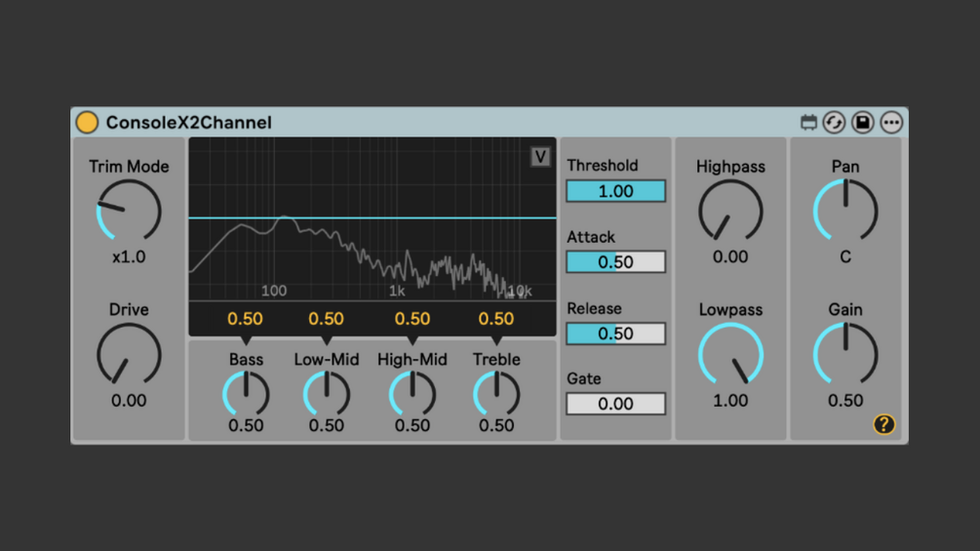The height and width of the screenshot is (551, 980).
Task: Click the Threshold label
Action: tap(603, 166)
